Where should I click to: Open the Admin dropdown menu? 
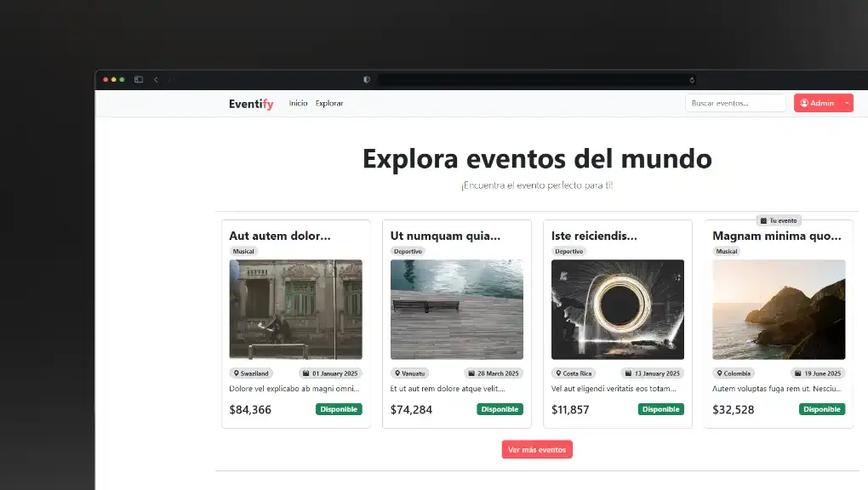tap(843, 102)
